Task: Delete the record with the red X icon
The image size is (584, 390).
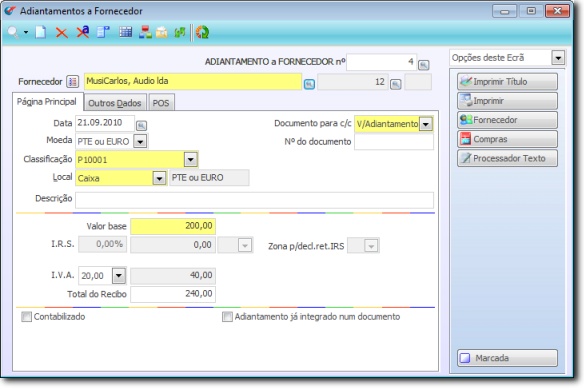Action: click(x=61, y=33)
